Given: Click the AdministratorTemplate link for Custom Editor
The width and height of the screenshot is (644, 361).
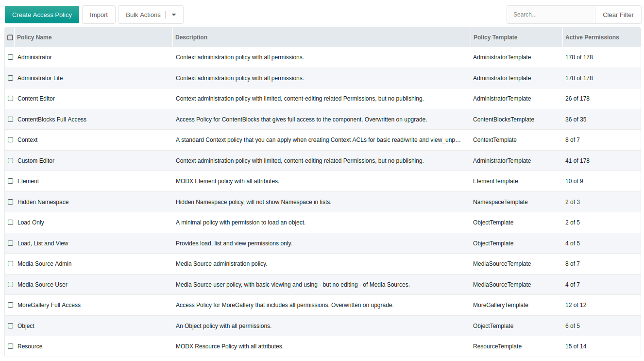Looking at the screenshot, I should pyautogui.click(x=502, y=160).
